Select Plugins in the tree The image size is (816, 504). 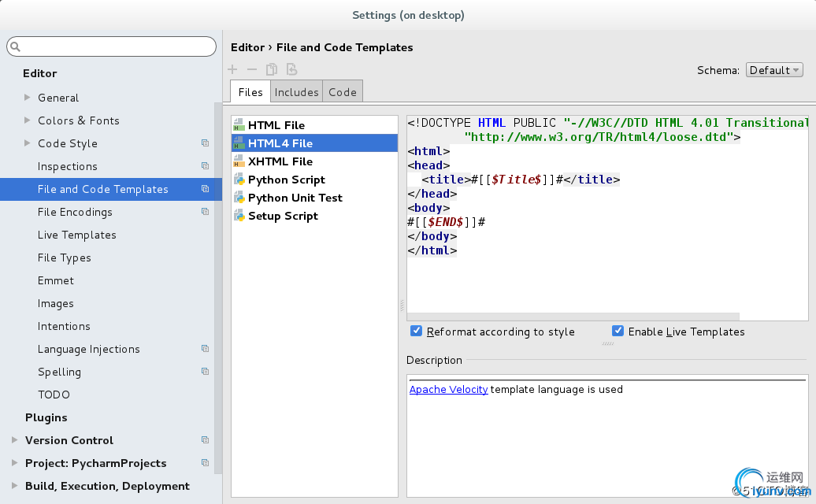point(46,417)
